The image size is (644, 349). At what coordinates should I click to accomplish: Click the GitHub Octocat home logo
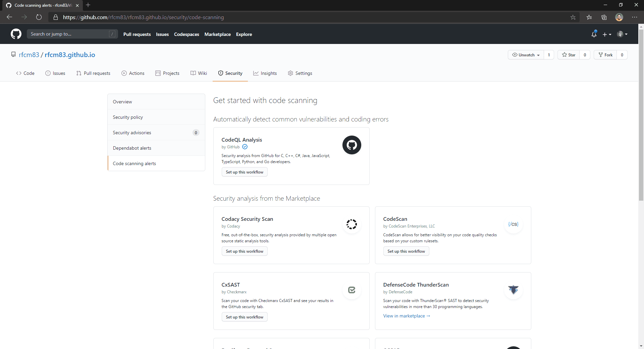(16, 34)
